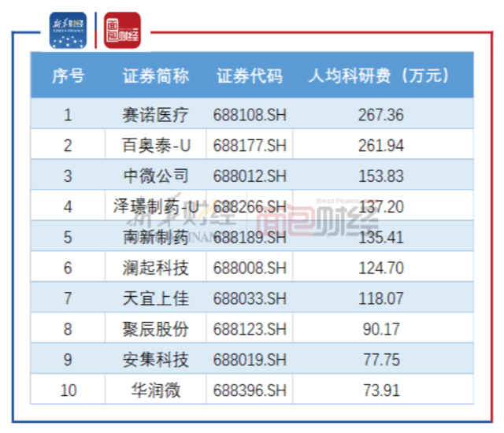Screen dimensions: 504x433
Task: Click value 267.36
Action: point(381,115)
